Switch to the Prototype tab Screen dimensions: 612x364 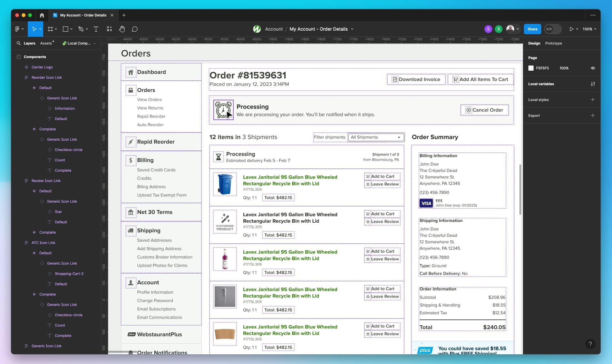coord(553,43)
